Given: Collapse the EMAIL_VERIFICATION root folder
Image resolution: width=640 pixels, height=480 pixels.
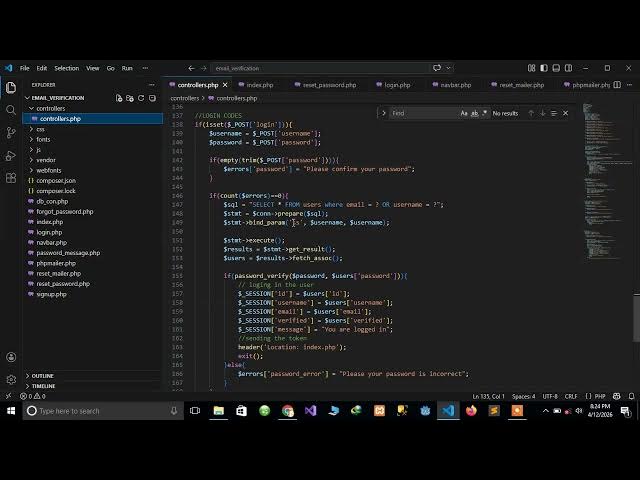Looking at the screenshot, I should (28, 98).
